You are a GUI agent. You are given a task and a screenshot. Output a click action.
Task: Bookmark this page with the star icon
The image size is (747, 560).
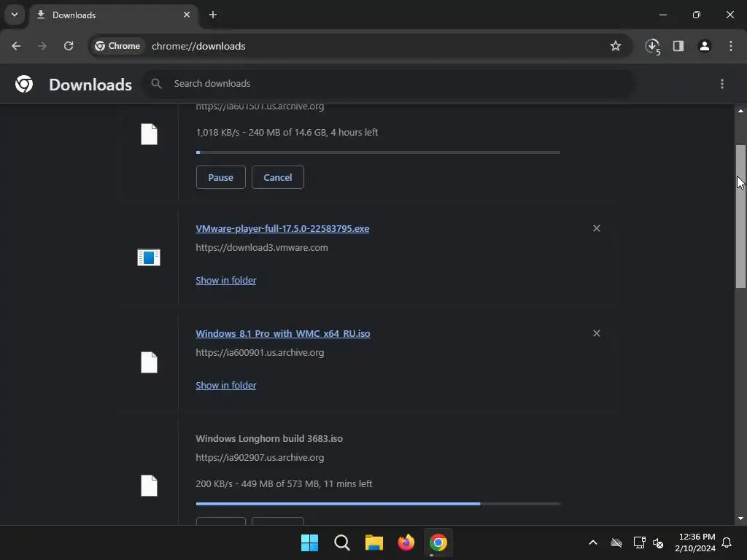616,46
